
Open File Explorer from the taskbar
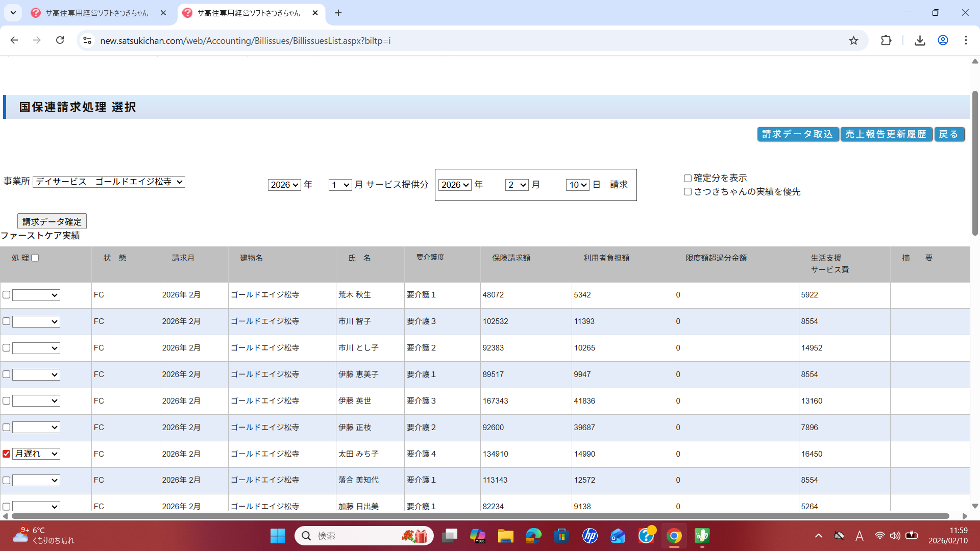pos(505,536)
